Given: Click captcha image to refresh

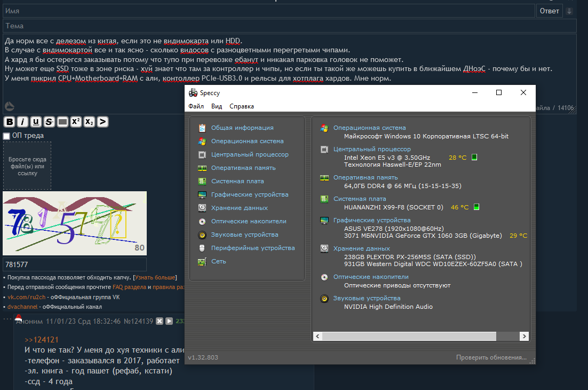Looking at the screenshot, I should (x=75, y=223).
